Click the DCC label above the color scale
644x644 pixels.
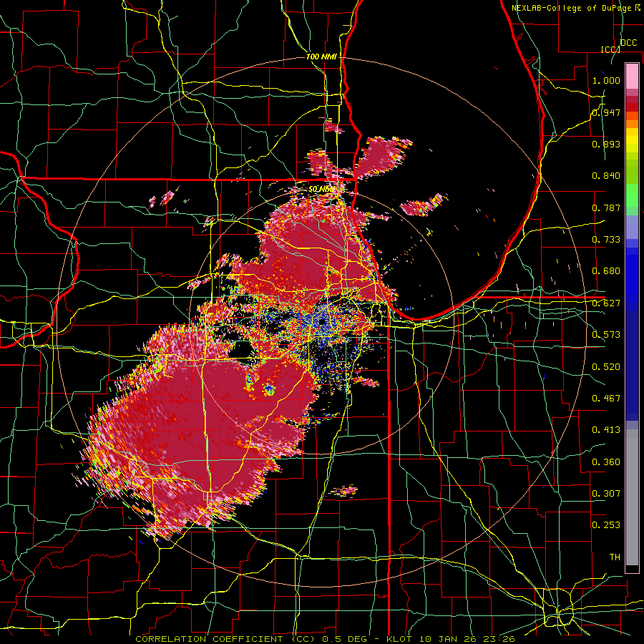click(x=628, y=43)
